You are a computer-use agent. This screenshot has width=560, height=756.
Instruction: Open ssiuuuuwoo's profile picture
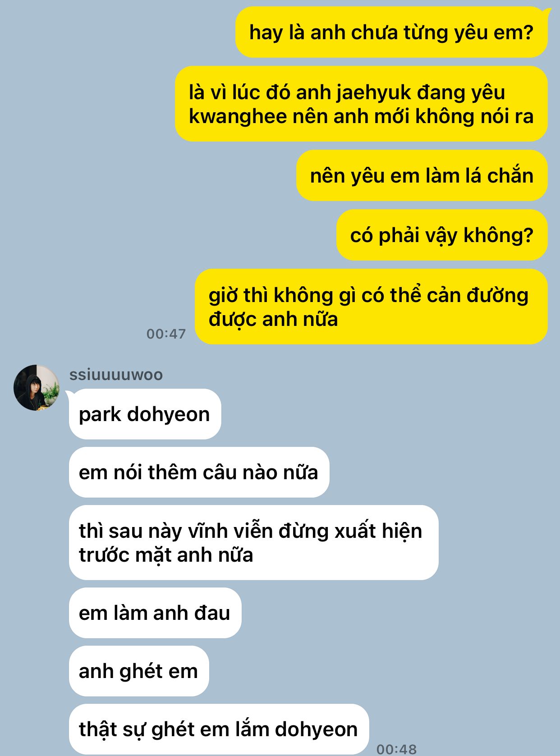coord(37,388)
